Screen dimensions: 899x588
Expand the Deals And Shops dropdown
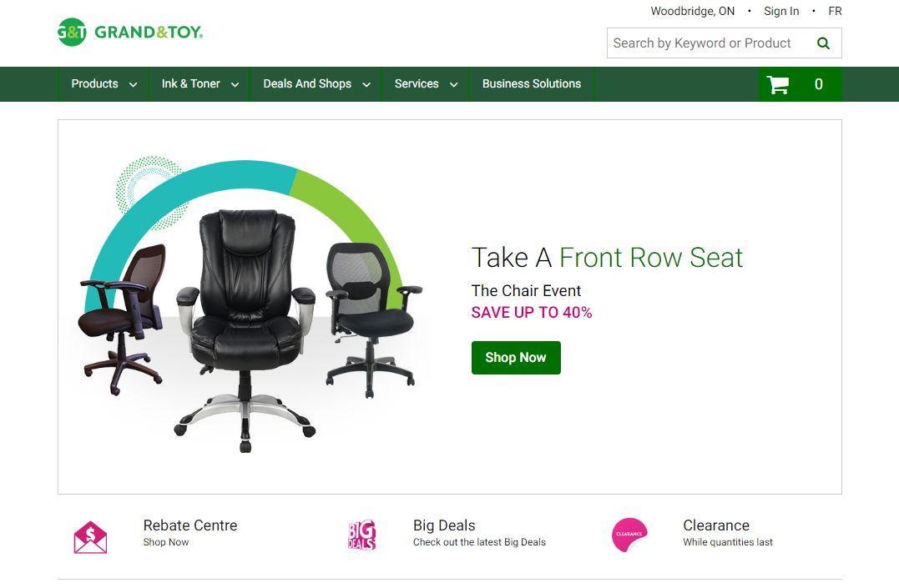[316, 84]
